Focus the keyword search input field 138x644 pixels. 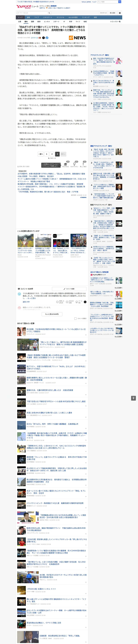pyautogui.click(x=33, y=13)
